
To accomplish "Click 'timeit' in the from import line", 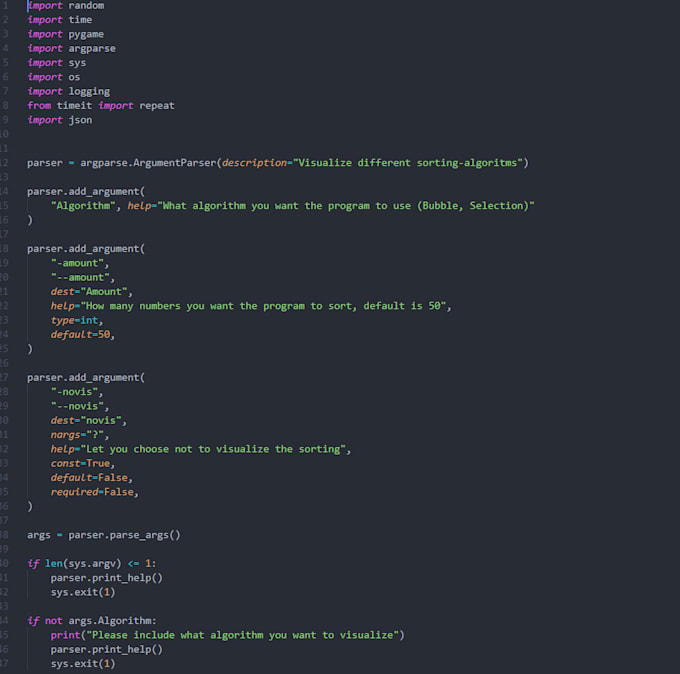I will coord(74,106).
